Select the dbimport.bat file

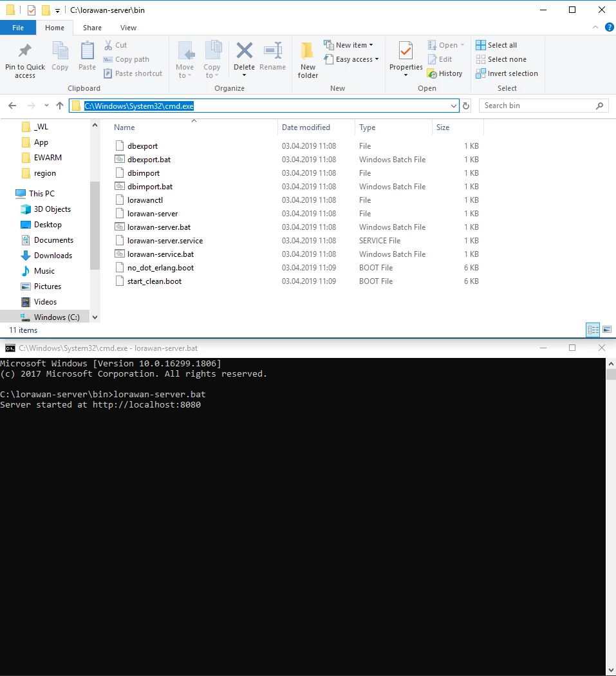pos(149,187)
